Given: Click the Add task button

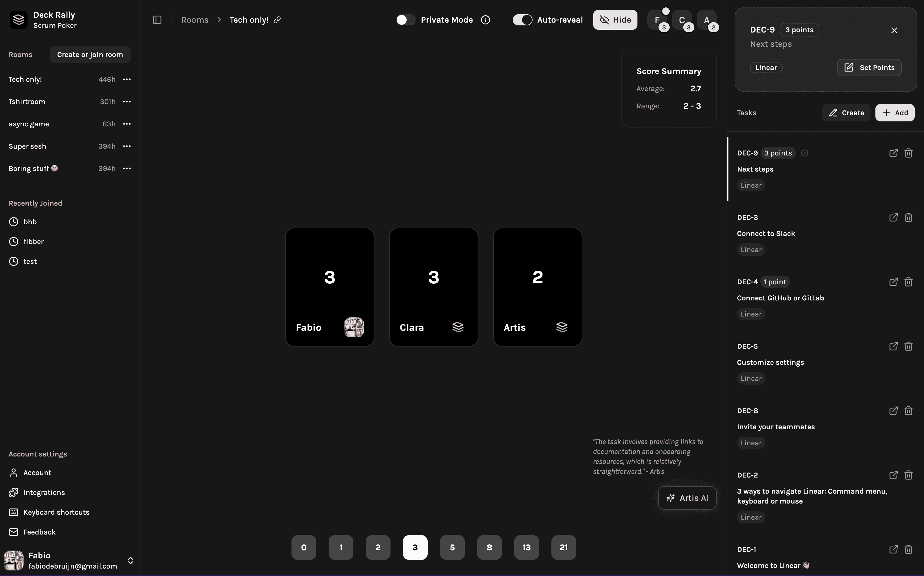Looking at the screenshot, I should click(895, 113).
